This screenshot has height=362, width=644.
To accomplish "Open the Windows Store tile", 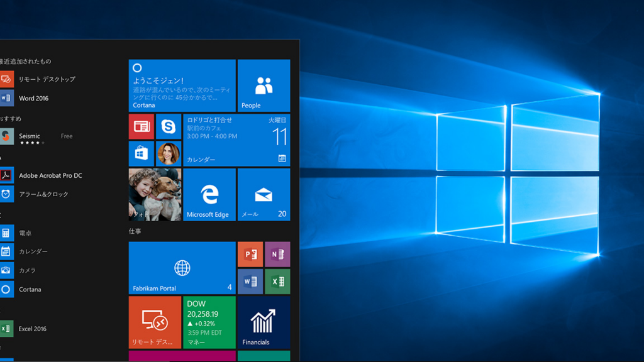I will point(142,153).
